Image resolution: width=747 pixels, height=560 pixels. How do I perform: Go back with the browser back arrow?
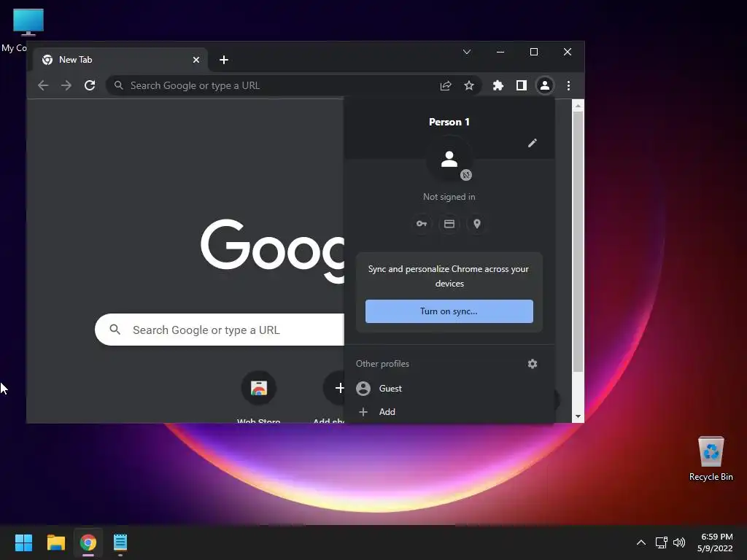click(x=43, y=85)
